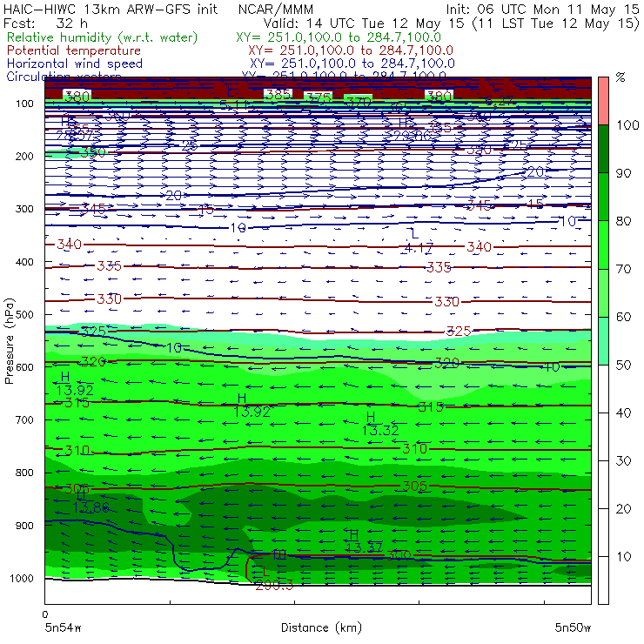The width and height of the screenshot is (644, 644).
Task: Click the "400" pressure axis tick label
Action: (24, 262)
